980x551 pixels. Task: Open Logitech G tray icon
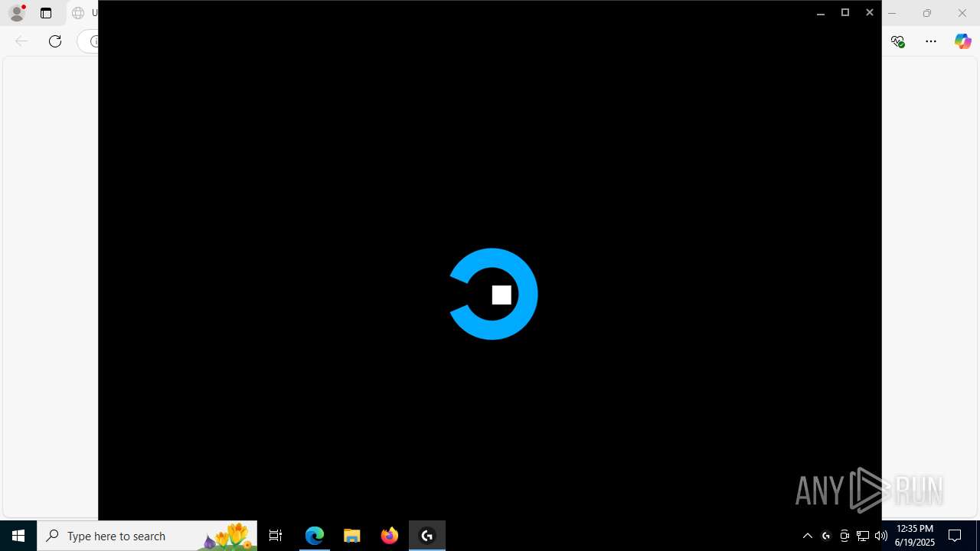coord(826,536)
